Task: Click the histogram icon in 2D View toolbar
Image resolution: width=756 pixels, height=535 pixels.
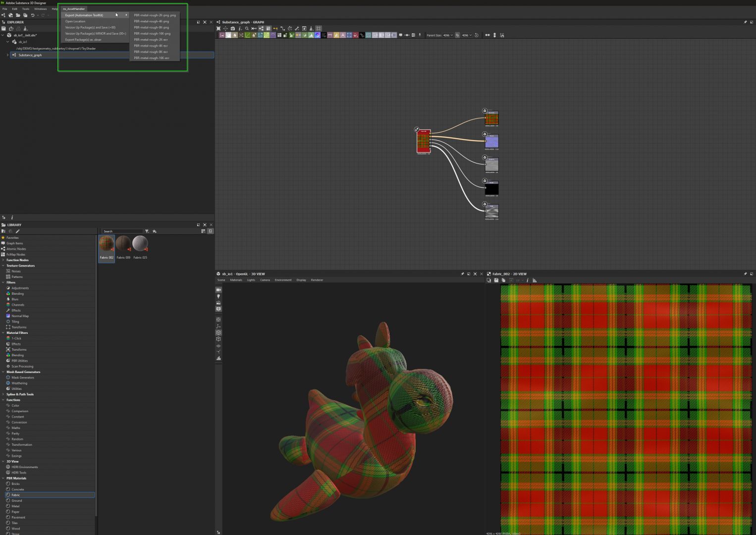Action: pos(535,280)
